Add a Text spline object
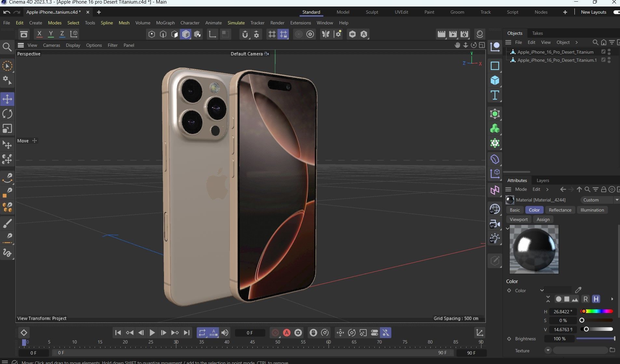620x364 pixels. pyautogui.click(x=495, y=95)
